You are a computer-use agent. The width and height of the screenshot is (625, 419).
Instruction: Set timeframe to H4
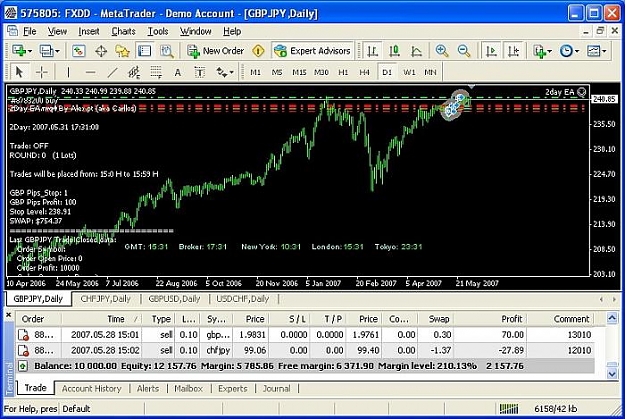364,72
